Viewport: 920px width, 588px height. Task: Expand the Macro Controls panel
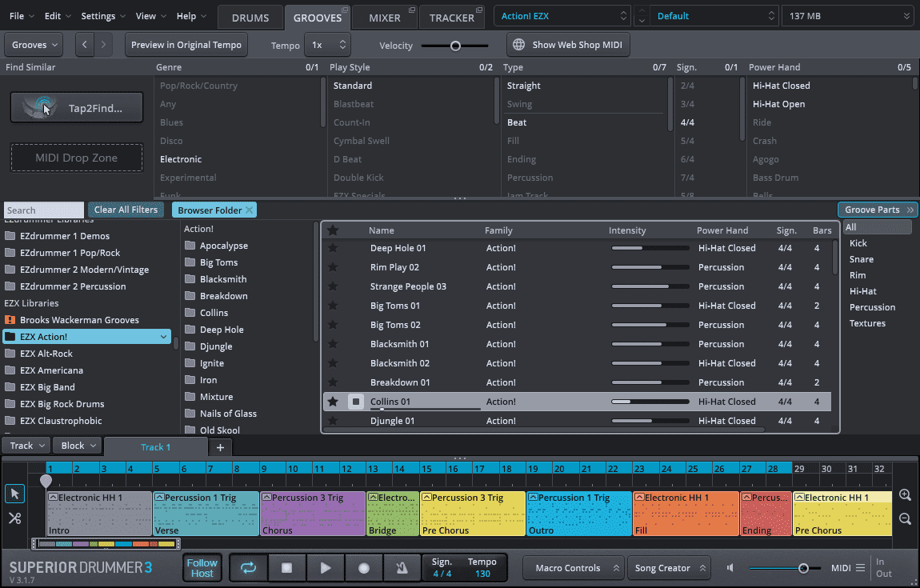click(573, 568)
